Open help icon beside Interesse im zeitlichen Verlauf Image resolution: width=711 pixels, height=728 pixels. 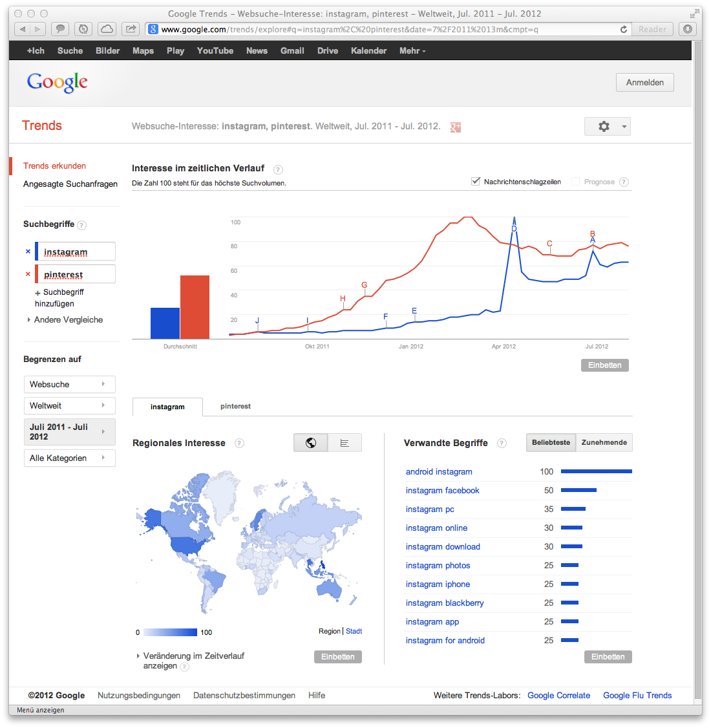click(278, 169)
